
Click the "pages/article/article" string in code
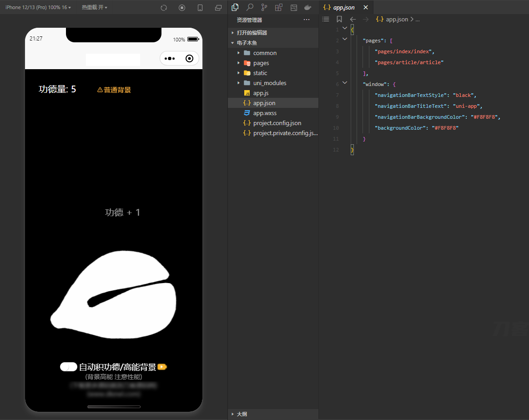click(409, 62)
